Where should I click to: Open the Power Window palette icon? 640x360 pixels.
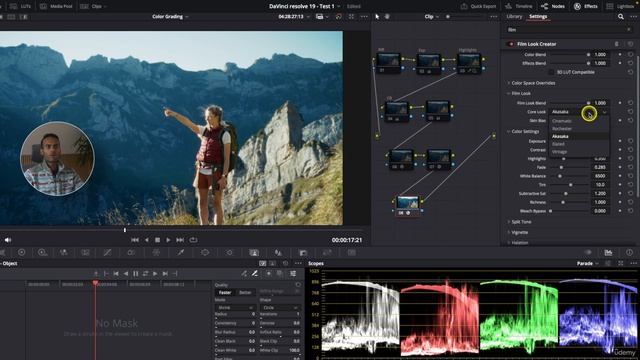coord(205,253)
